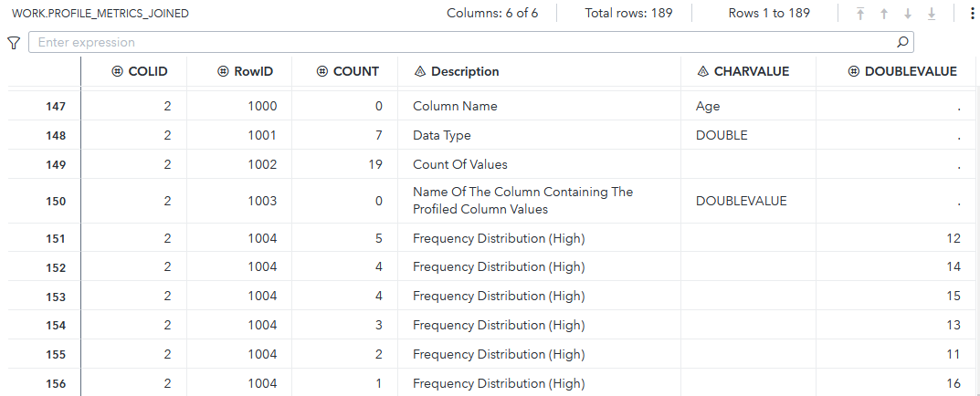Viewport: 980px width, 396px height.
Task: Select row number 147
Action: pos(56,107)
